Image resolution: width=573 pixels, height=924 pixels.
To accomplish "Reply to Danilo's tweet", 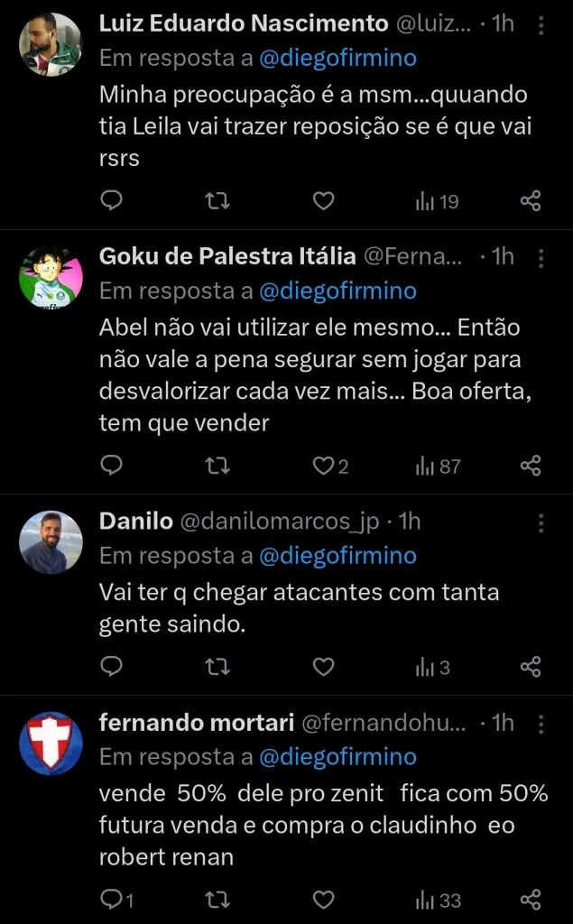I will 110,667.
